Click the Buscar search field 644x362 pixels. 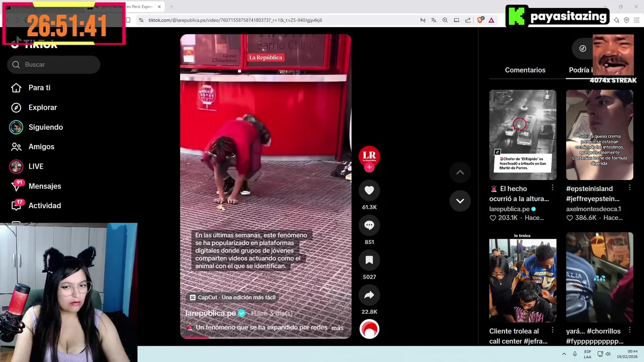click(54, 64)
